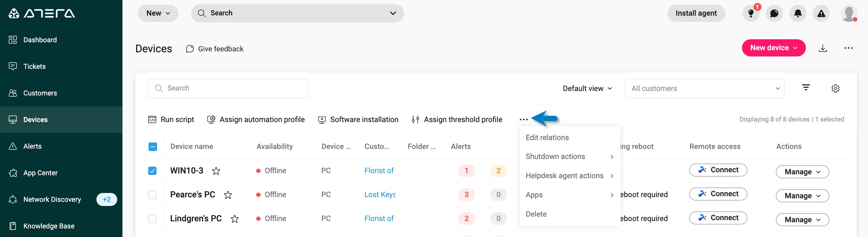This screenshot has height=237, width=868.
Task: Click the three-dot more actions toolbar icon
Action: point(523,119)
